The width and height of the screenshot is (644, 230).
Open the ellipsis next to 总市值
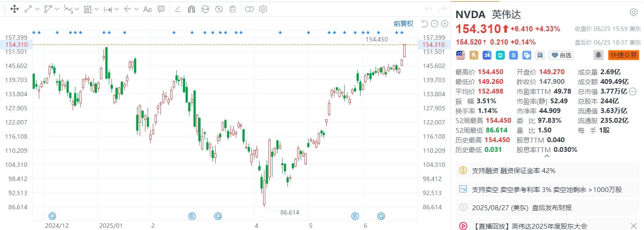coord(633,91)
